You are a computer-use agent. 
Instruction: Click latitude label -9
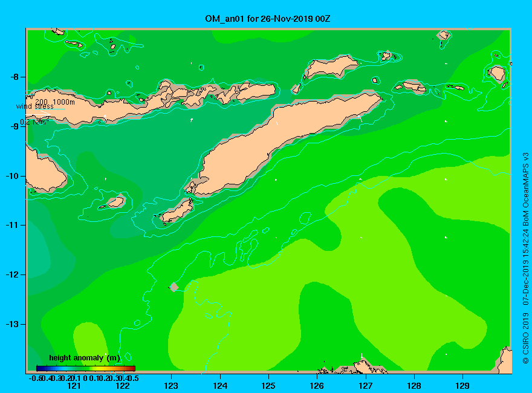click(x=15, y=126)
